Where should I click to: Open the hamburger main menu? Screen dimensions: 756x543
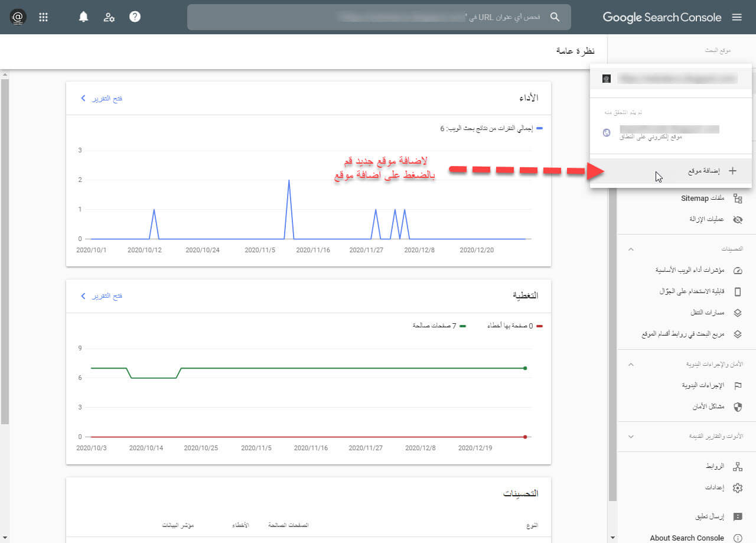[737, 17]
